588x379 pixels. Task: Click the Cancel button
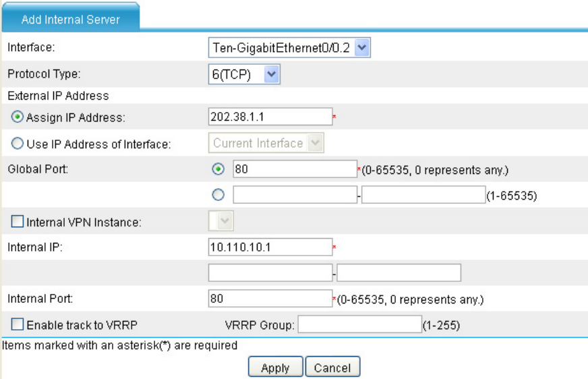(332, 367)
